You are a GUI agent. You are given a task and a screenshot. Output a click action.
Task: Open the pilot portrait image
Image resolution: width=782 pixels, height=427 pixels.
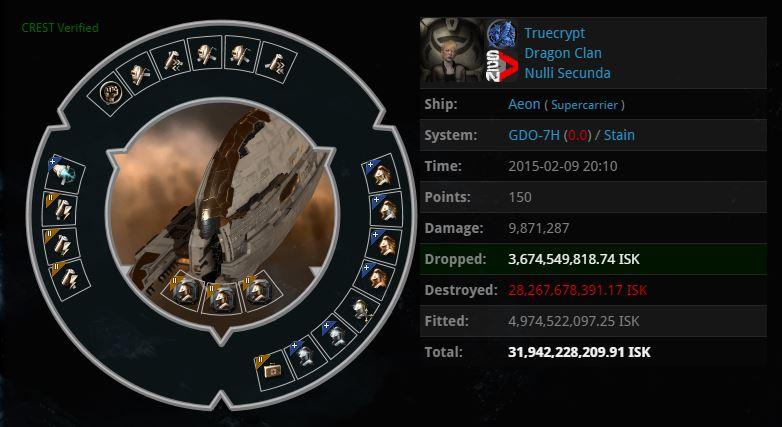click(x=452, y=50)
